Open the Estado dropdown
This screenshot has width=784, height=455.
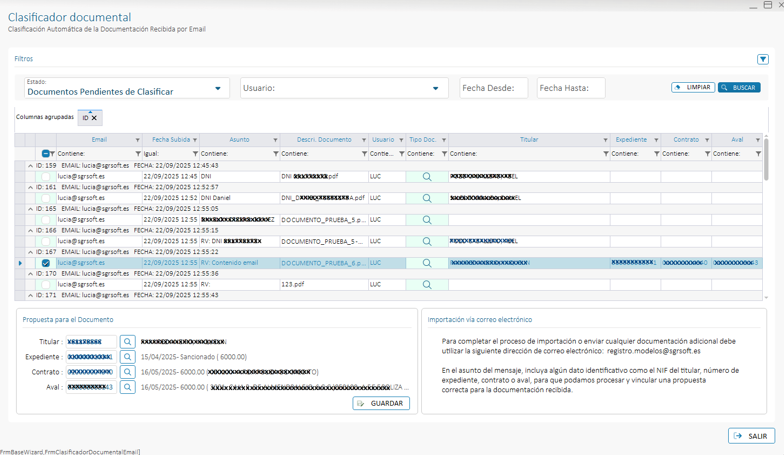coord(218,89)
